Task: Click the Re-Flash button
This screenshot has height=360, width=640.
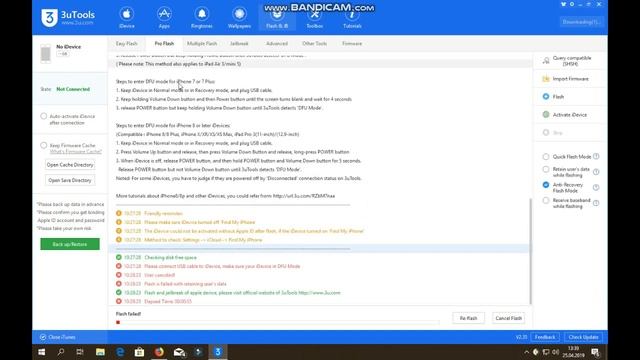Action: (468, 318)
